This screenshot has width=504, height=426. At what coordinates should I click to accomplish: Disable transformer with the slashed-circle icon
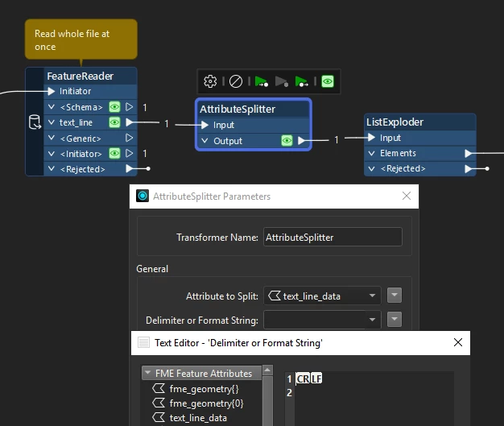[x=236, y=81]
